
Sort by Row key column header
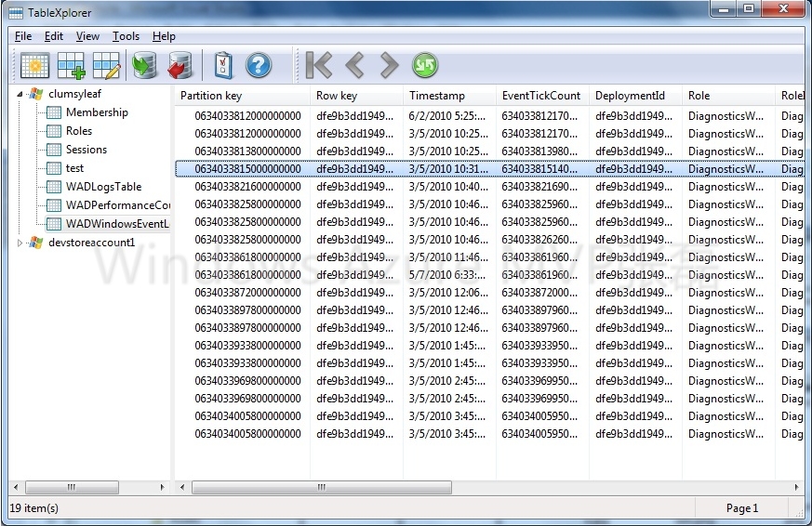coord(356,96)
